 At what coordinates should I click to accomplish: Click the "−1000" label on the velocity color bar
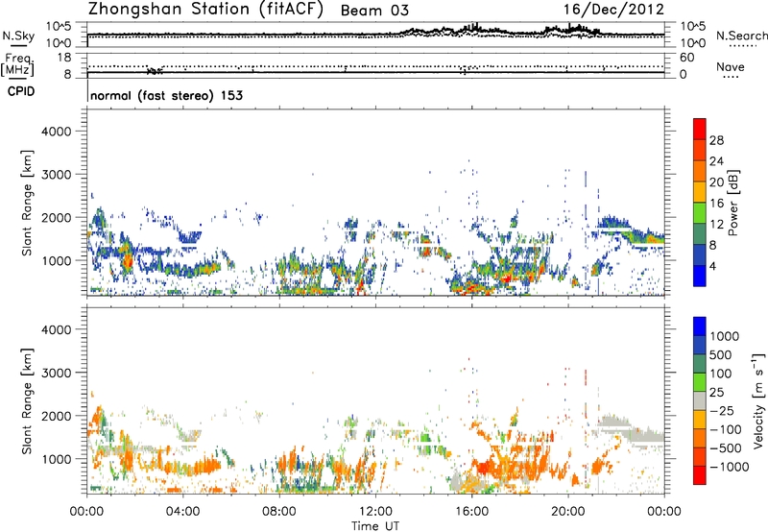[729, 467]
